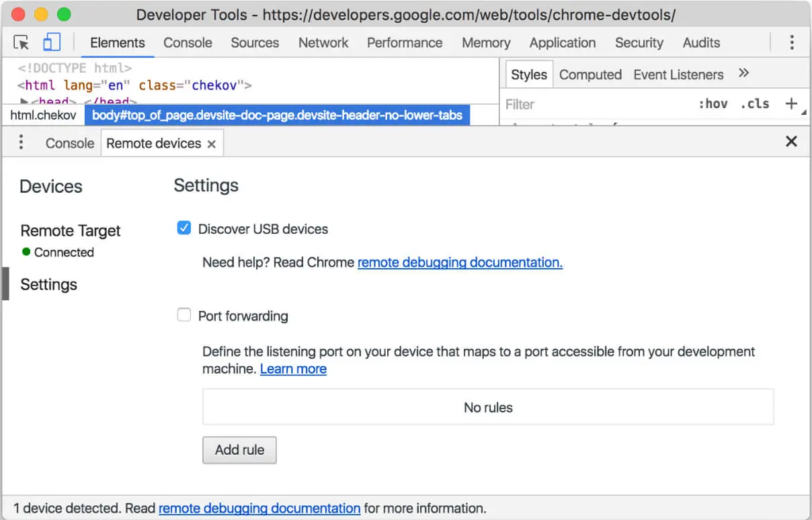
Task: Open the Learn more link
Action: 293,369
